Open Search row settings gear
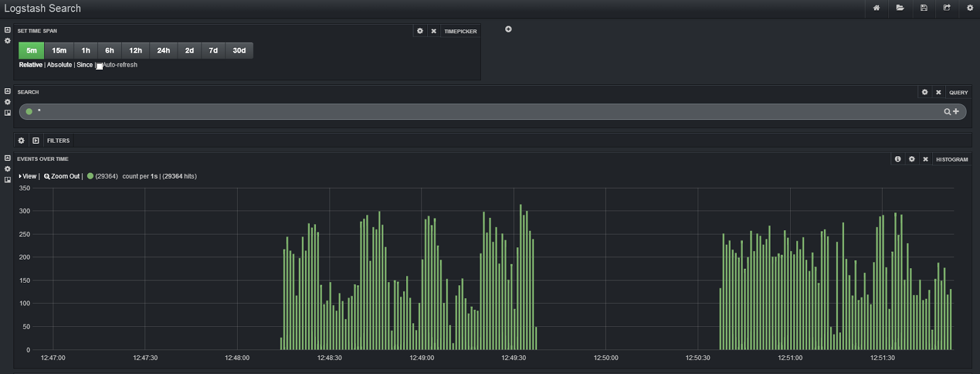 tap(7, 102)
